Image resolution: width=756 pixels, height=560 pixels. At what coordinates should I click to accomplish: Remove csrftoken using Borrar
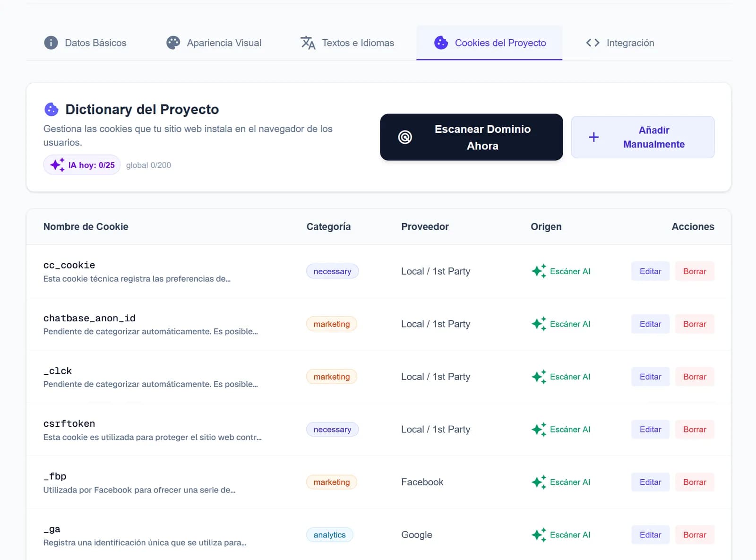[695, 430]
